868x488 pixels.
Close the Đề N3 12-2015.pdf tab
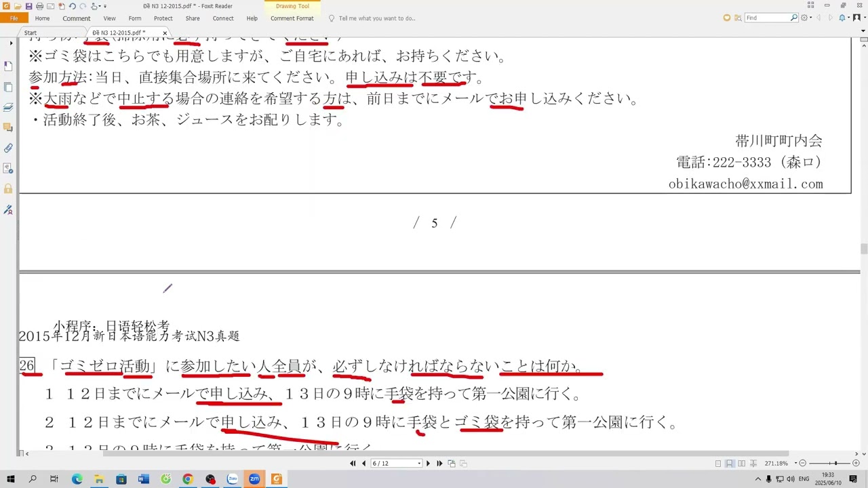pyautogui.click(x=164, y=33)
